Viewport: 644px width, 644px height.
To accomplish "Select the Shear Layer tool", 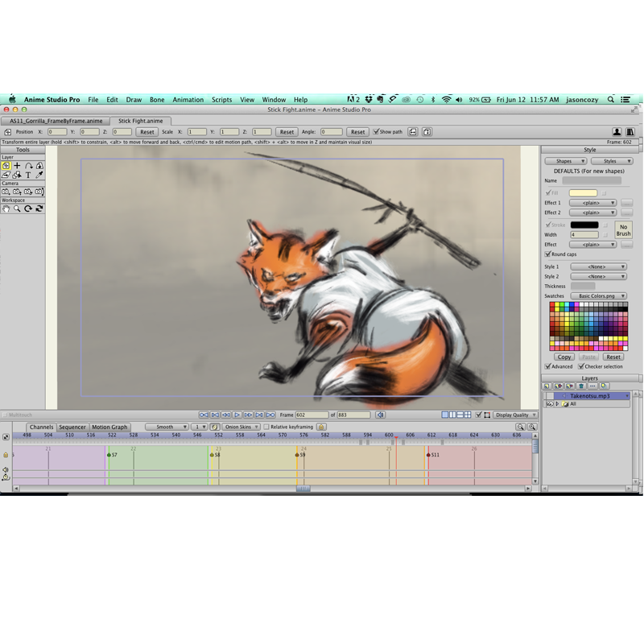I will point(6,175).
